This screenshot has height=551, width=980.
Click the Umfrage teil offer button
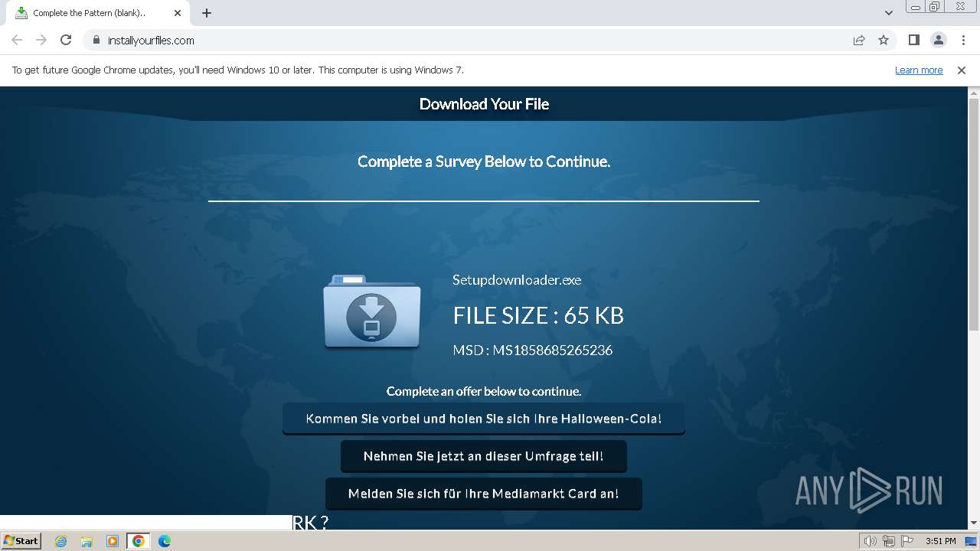(x=484, y=456)
